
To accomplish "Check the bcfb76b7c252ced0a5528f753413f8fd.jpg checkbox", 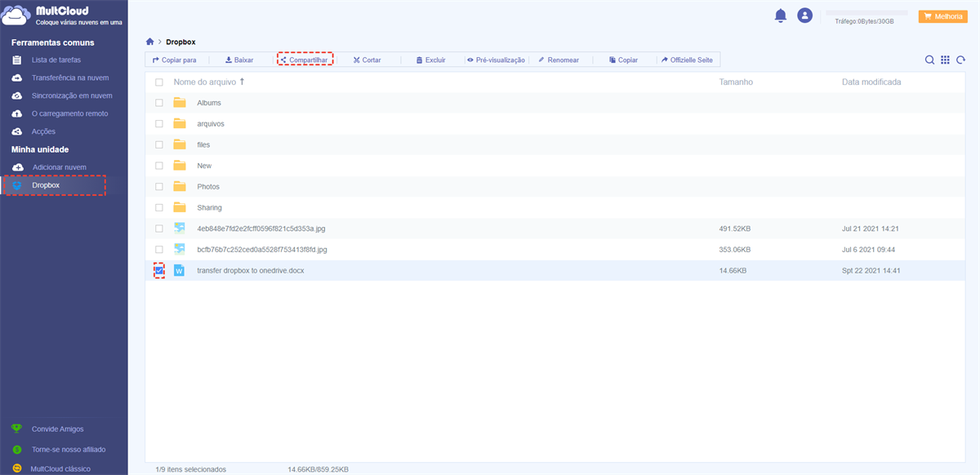I will (x=159, y=250).
